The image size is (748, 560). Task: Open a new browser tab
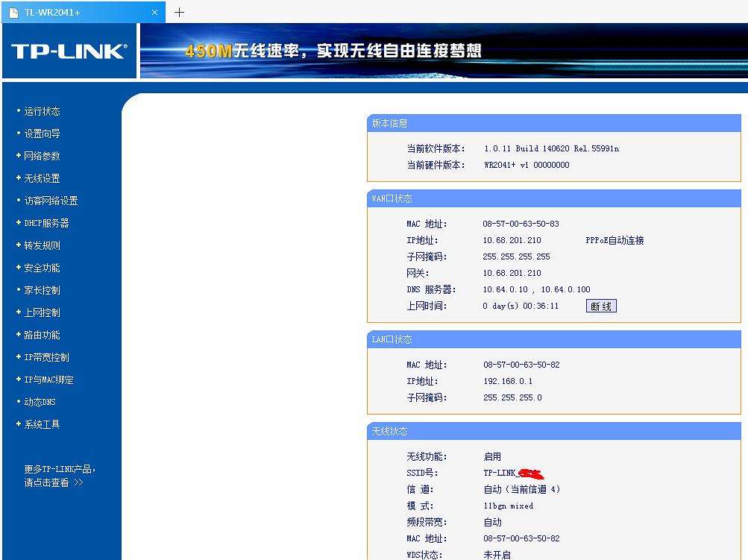click(x=180, y=13)
